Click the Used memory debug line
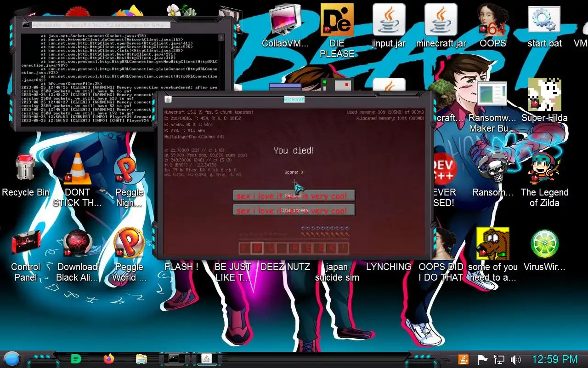The image size is (588, 368). coord(385,112)
